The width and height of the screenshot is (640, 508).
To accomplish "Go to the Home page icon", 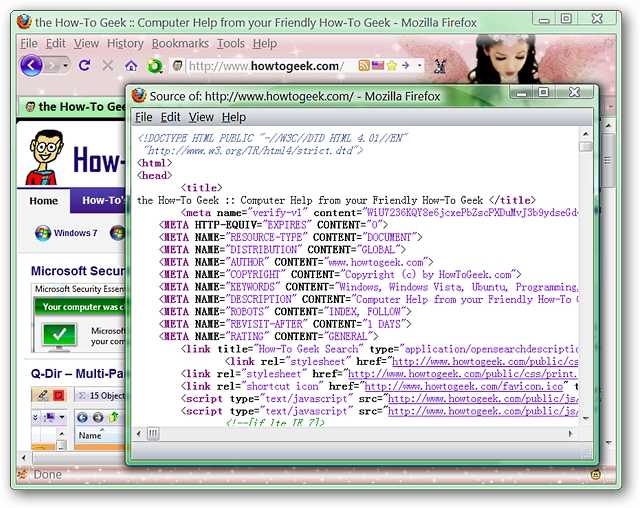I will pos(131,66).
